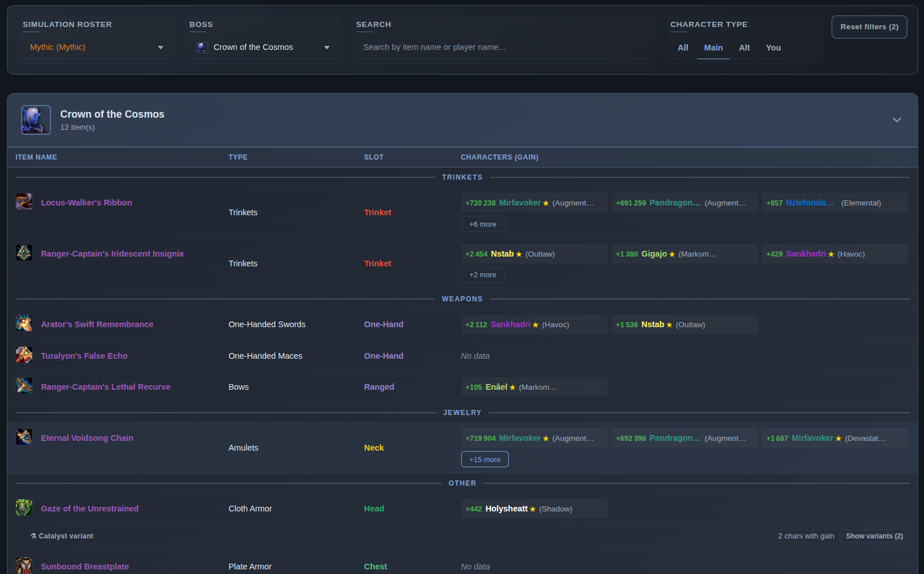
Task: Click the Characters (Gain) column header
Action: [500, 157]
